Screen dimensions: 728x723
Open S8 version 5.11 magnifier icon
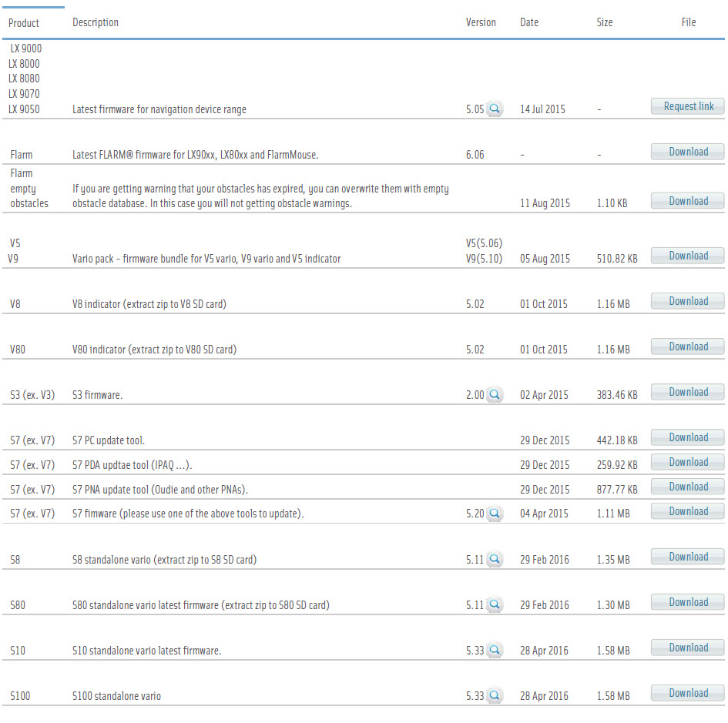[495, 559]
